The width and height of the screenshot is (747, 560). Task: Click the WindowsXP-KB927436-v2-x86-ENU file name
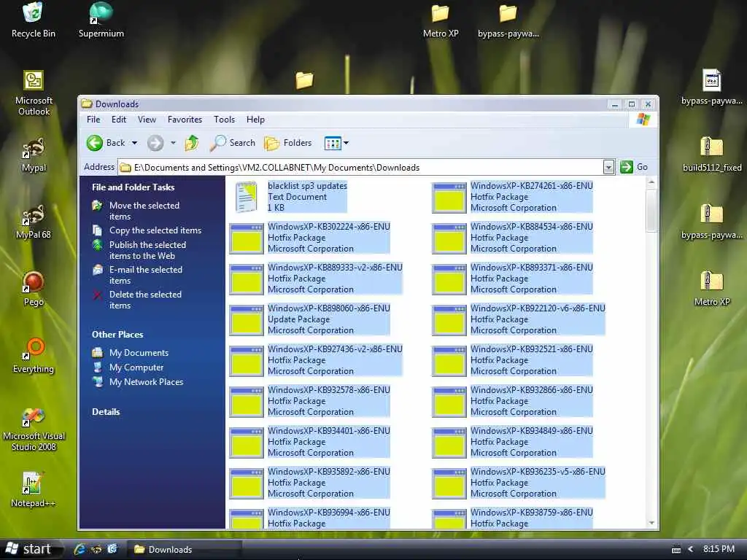335,349
